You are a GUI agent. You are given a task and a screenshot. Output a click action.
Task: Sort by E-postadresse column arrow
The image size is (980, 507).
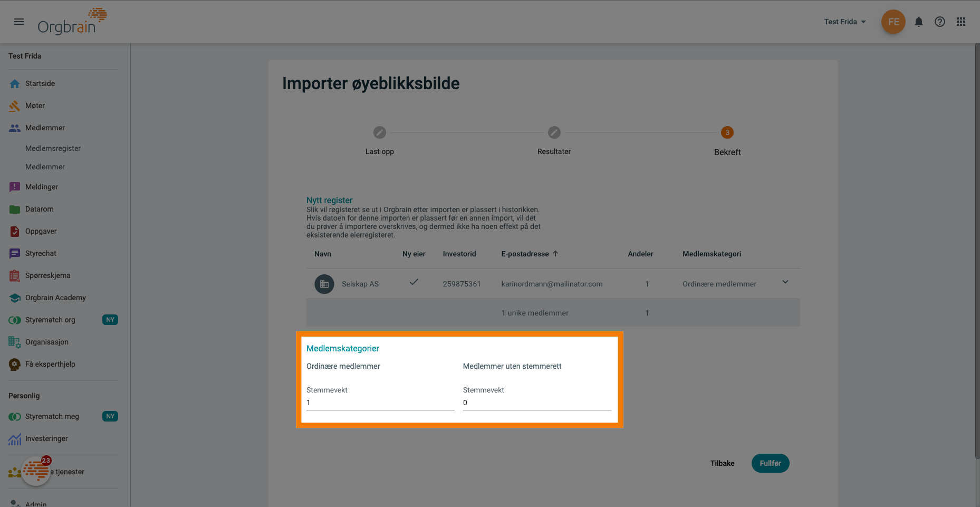555,254
